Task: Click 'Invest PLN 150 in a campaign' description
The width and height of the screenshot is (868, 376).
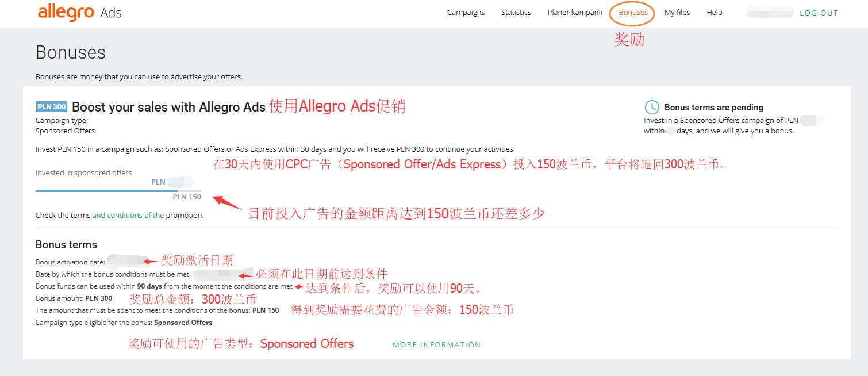Action: coord(275,149)
